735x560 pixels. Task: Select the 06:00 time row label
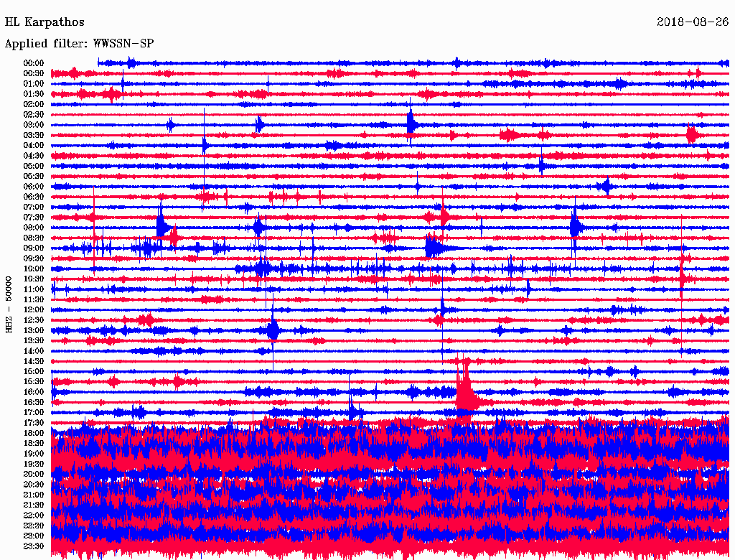[x=34, y=187]
